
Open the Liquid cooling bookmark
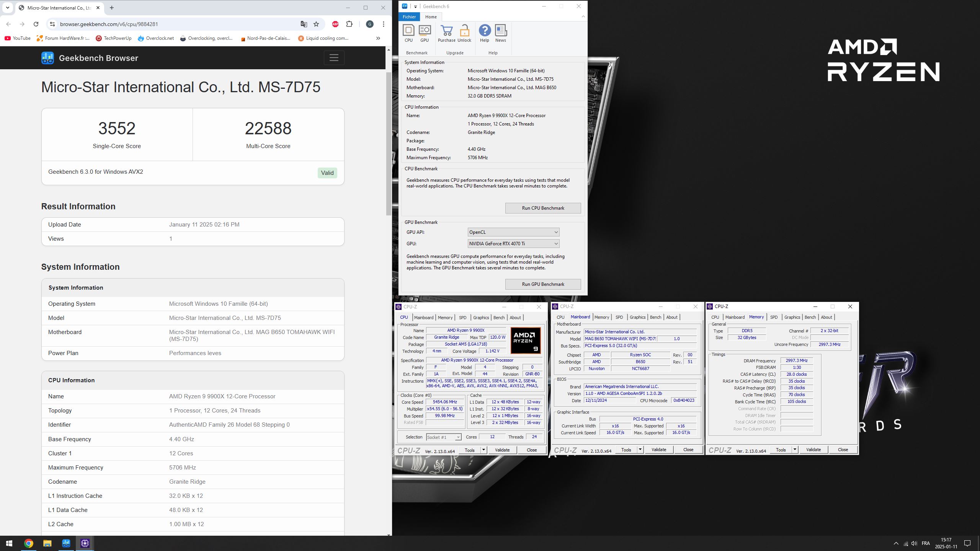point(323,38)
